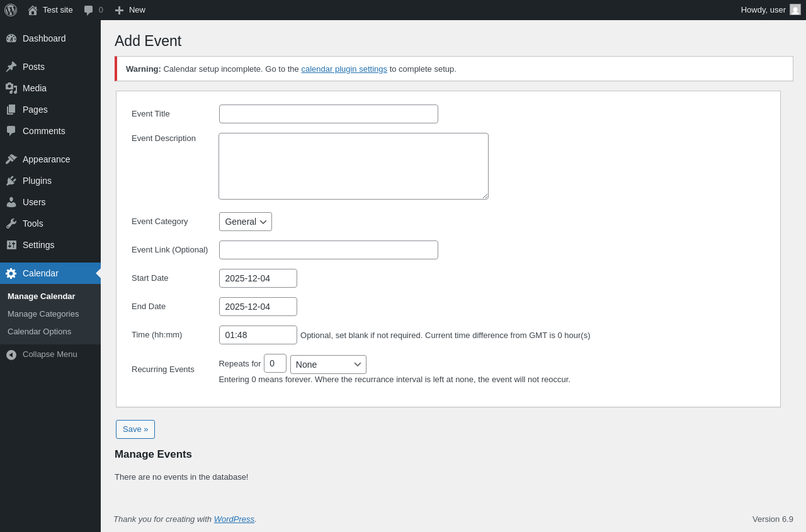This screenshot has height=532, width=806.
Task: Focus the Event Title field
Action: pos(329,114)
